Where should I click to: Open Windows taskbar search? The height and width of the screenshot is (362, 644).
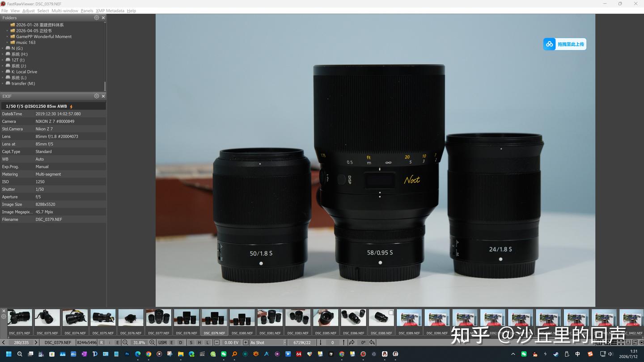[x=20, y=354]
